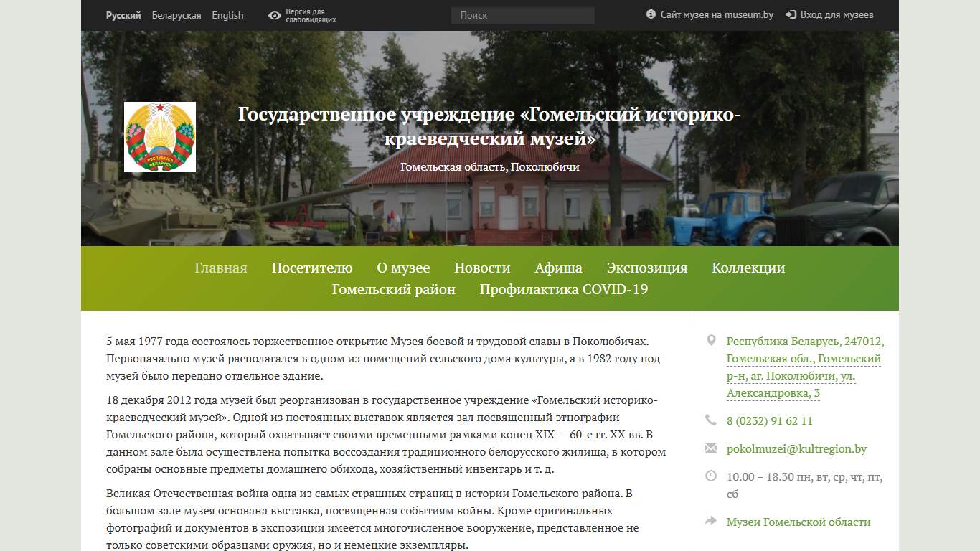Click the phone icon beside 8 (0232) number
The image size is (980, 551).
pos(711,420)
